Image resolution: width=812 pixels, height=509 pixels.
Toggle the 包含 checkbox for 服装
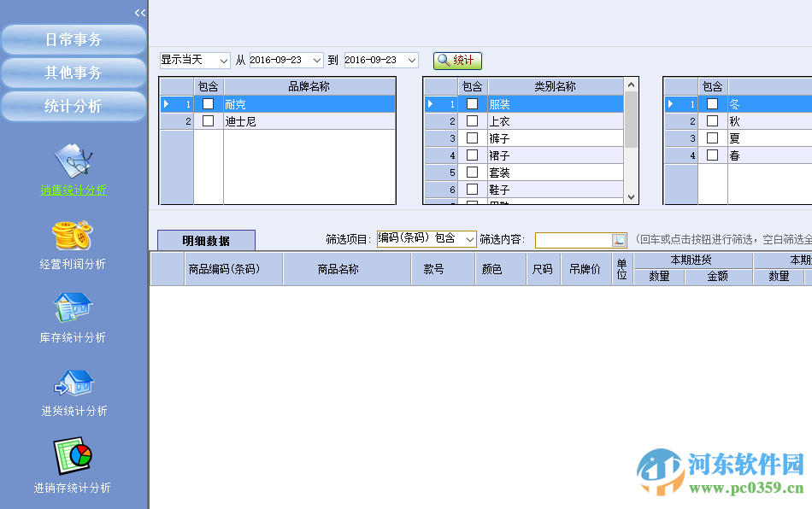473,103
